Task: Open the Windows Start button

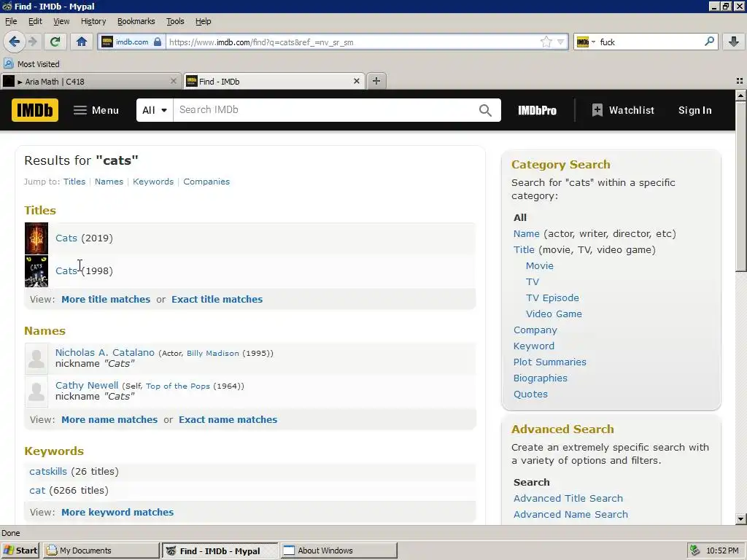Action: [20, 551]
